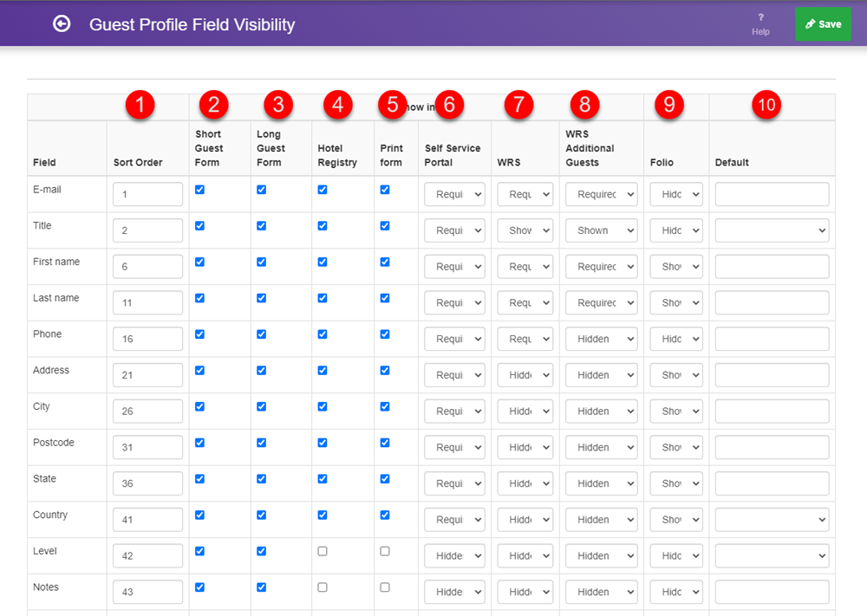
Task: Uncheck Short Guest Form for E-mail
Action: (199, 189)
